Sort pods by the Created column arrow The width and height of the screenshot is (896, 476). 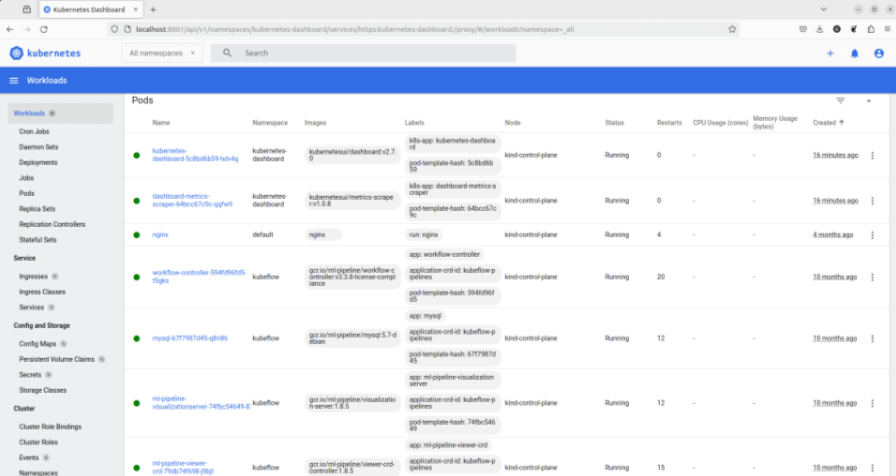click(x=842, y=122)
